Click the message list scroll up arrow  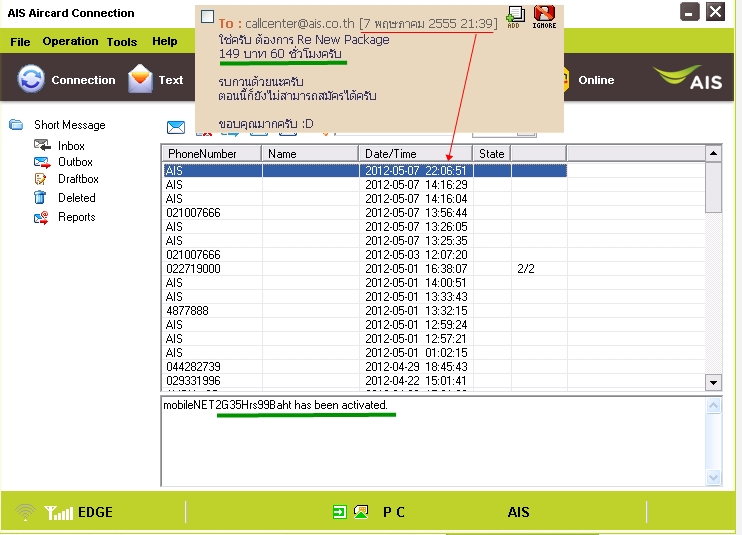tap(713, 153)
